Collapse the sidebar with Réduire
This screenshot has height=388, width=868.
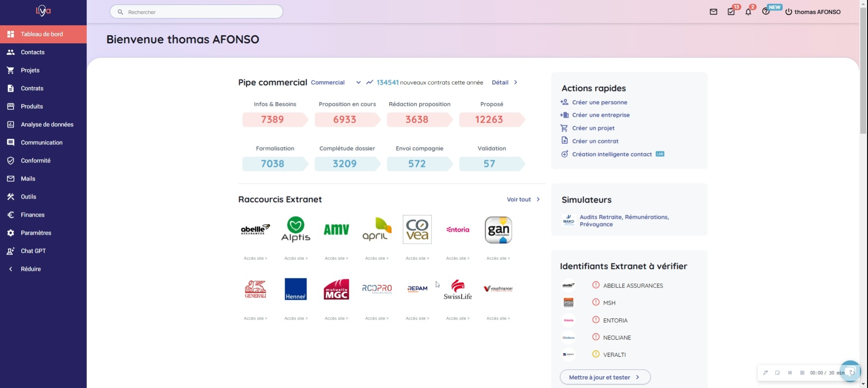click(30, 269)
